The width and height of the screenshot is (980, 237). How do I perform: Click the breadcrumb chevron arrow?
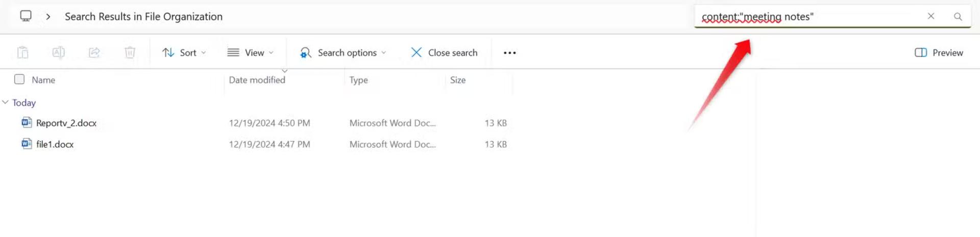tap(48, 16)
